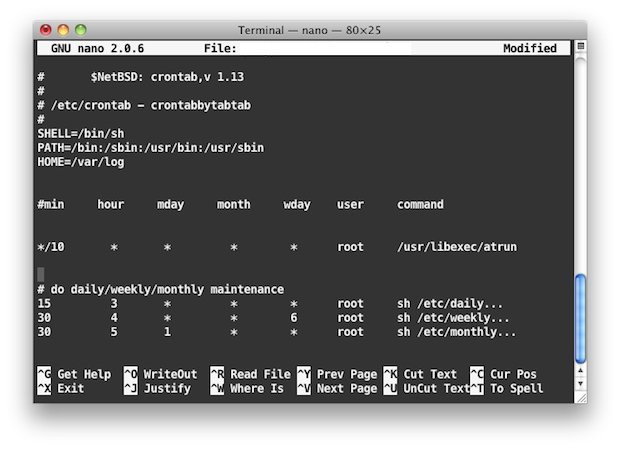Click root in the monthly row

point(350,332)
